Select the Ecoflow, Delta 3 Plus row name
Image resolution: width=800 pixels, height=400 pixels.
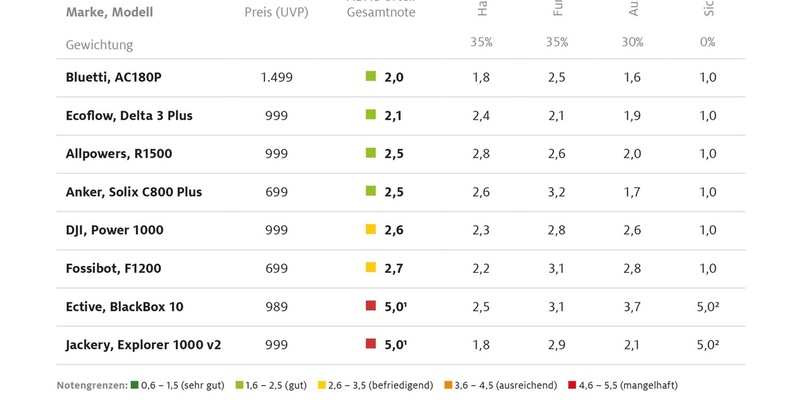129,116
